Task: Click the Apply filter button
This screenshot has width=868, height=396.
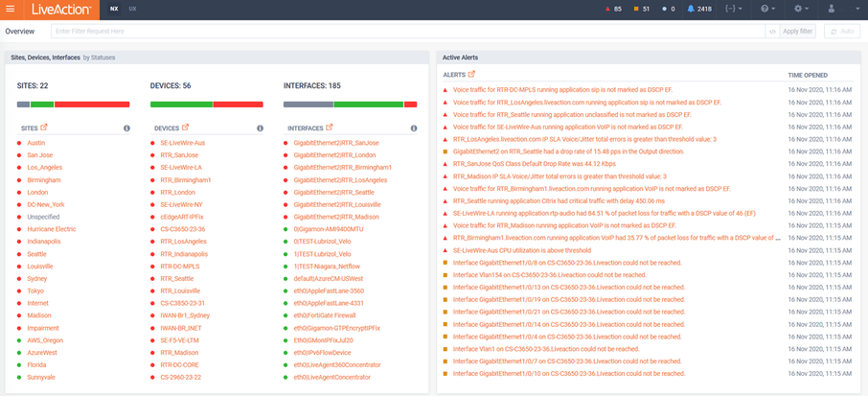Action: pyautogui.click(x=797, y=32)
